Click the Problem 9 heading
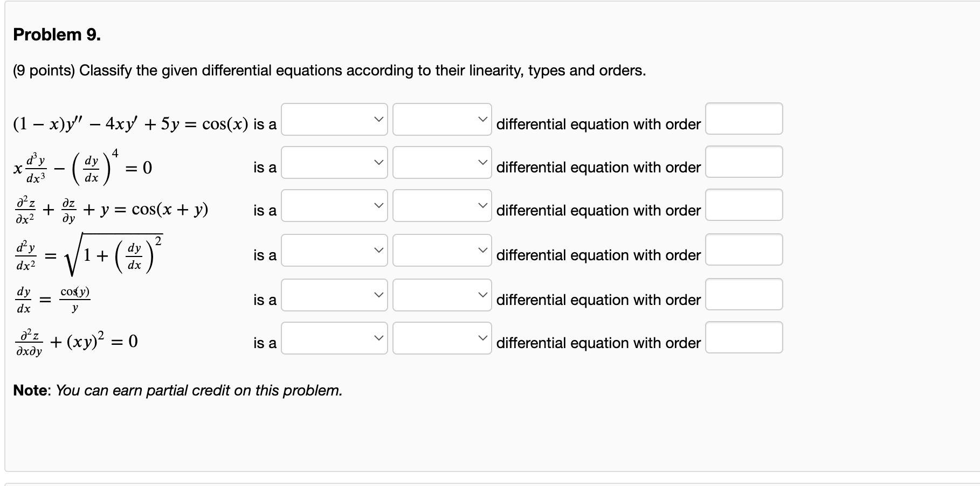 tap(56, 34)
